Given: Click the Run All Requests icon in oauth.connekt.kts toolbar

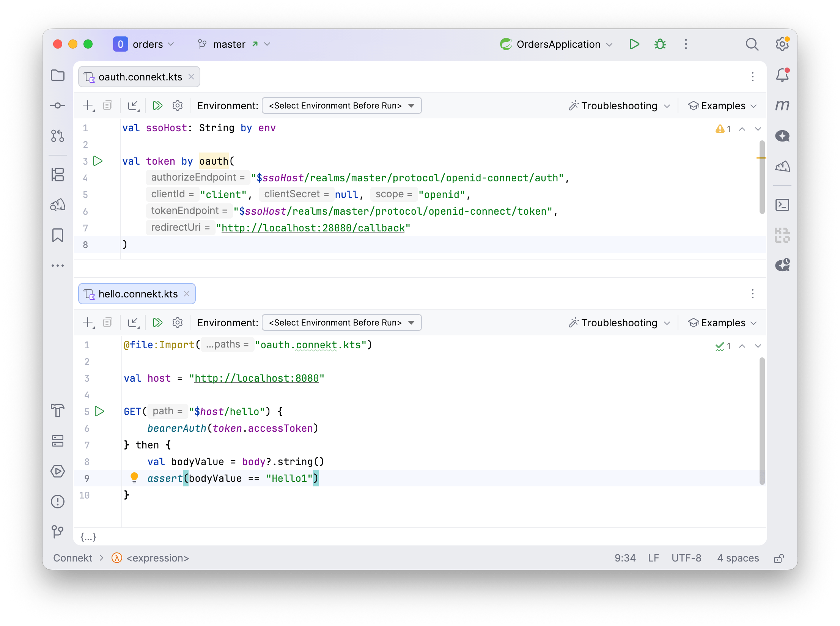Looking at the screenshot, I should 157,105.
